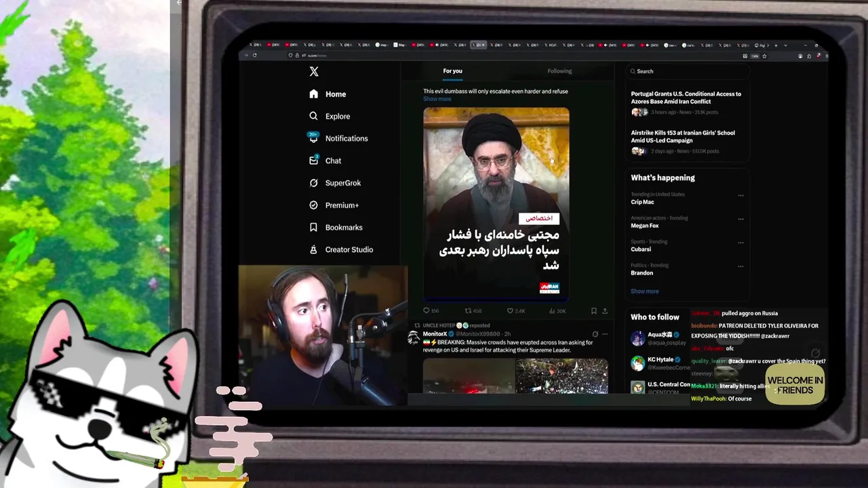Open the Brandon trending topic

pos(686,270)
